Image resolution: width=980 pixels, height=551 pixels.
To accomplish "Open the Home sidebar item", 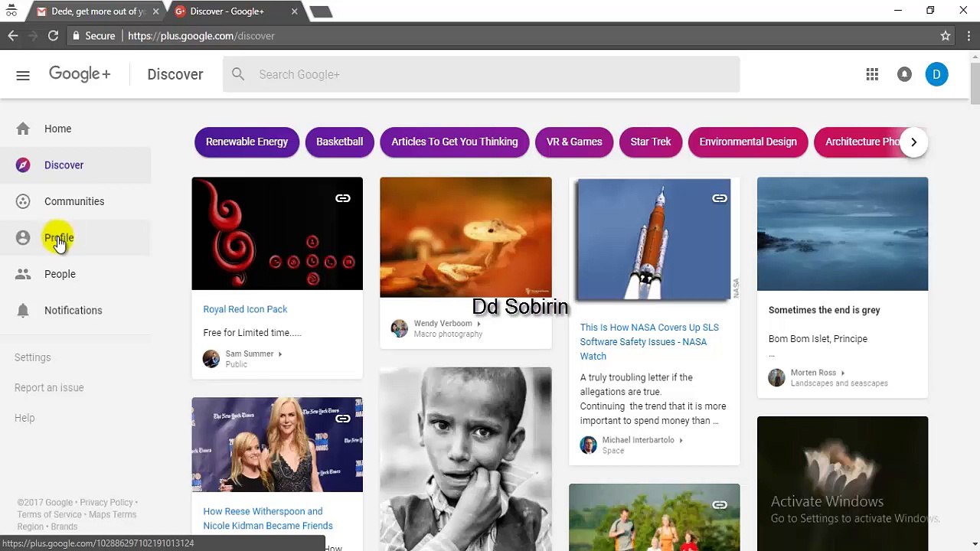I will (75, 129).
